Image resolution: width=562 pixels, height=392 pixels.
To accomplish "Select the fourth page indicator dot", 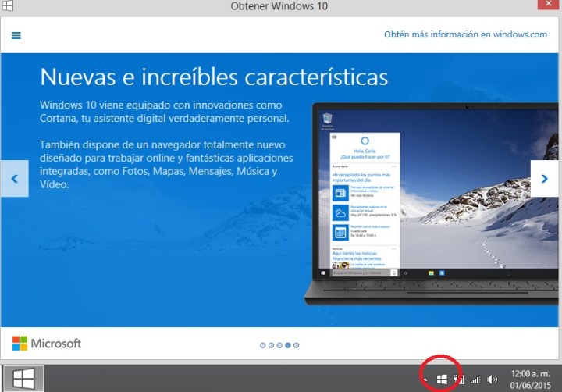I will pos(288,345).
